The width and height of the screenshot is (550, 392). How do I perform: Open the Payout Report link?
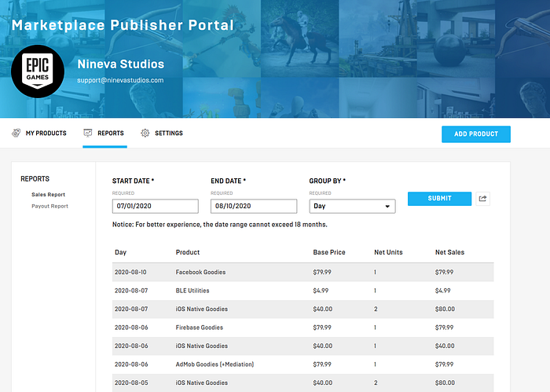(49, 206)
